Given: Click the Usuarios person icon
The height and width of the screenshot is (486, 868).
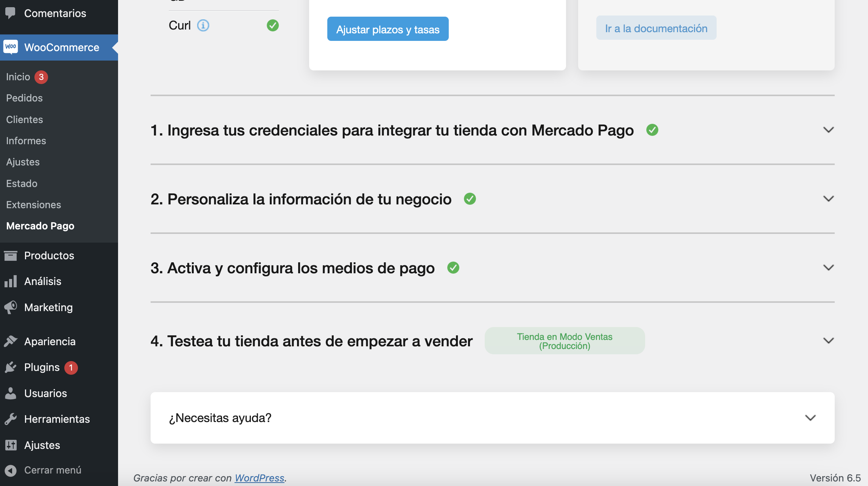Looking at the screenshot, I should pyautogui.click(x=11, y=393).
